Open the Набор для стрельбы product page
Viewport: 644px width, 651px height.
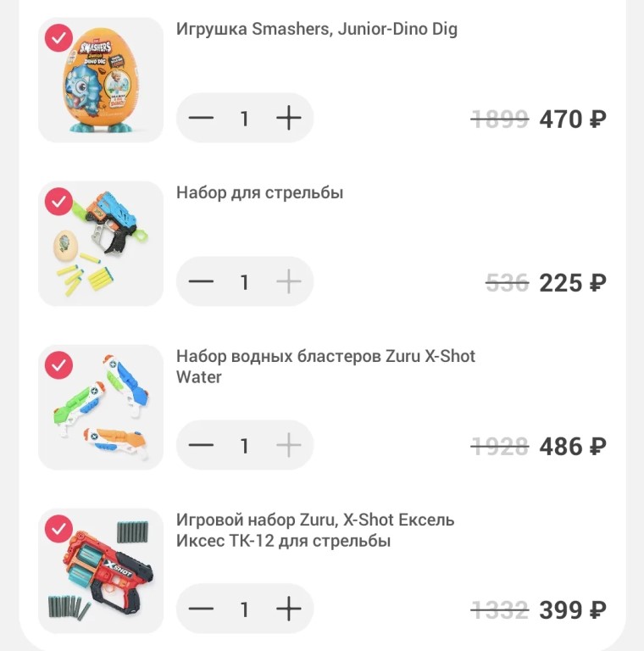tap(259, 192)
